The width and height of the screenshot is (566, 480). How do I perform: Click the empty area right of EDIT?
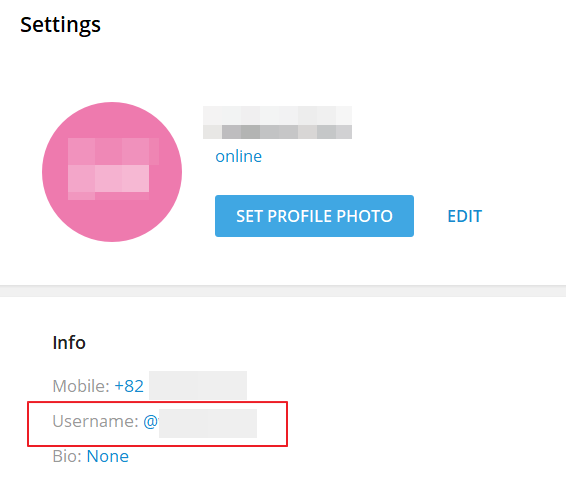(523, 216)
